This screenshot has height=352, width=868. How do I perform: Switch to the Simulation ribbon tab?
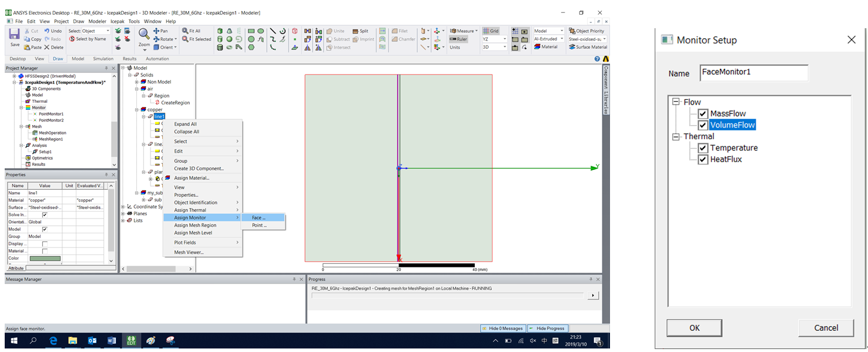(x=103, y=59)
